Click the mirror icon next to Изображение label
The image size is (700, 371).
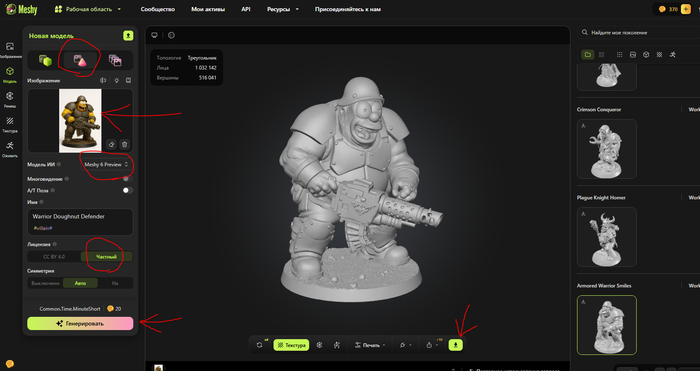coord(103,80)
